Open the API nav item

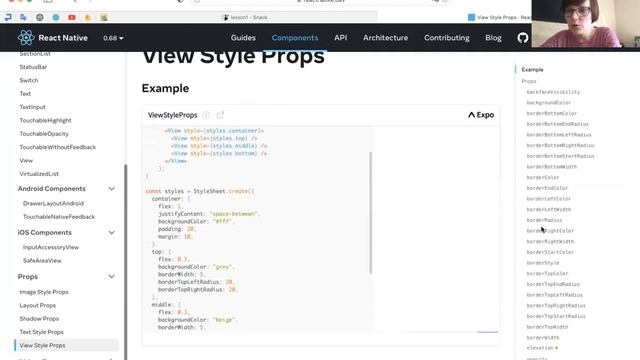340,38
